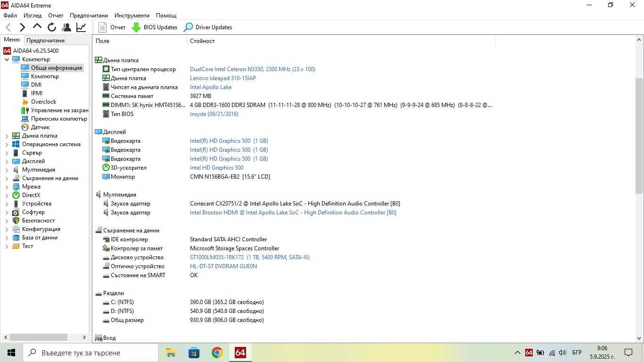Open the Файл menu
This screenshot has height=362, width=644.
coord(10,16)
